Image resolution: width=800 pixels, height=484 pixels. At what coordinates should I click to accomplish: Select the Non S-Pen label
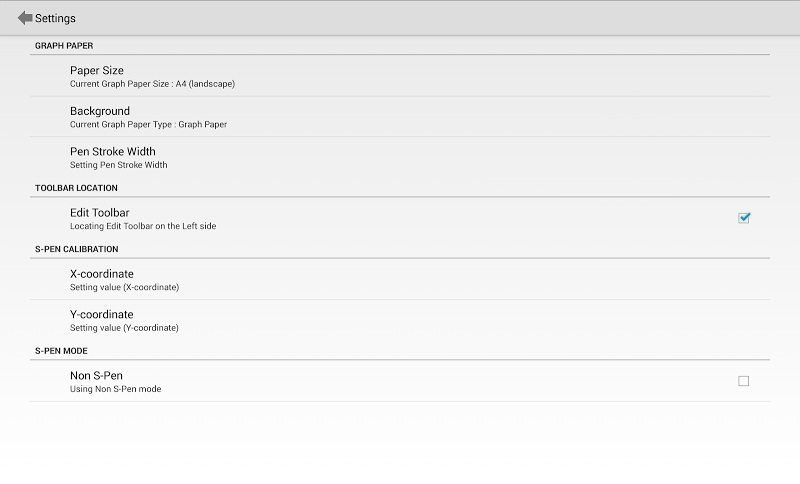tap(96, 375)
